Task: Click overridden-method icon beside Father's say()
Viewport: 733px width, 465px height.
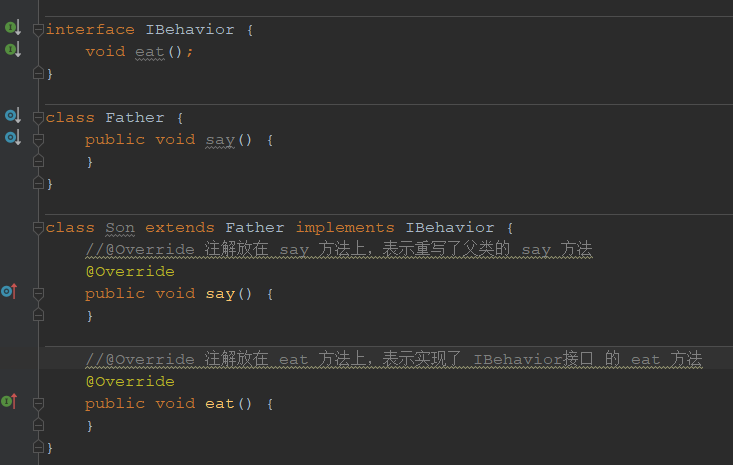Action: (x=13, y=137)
